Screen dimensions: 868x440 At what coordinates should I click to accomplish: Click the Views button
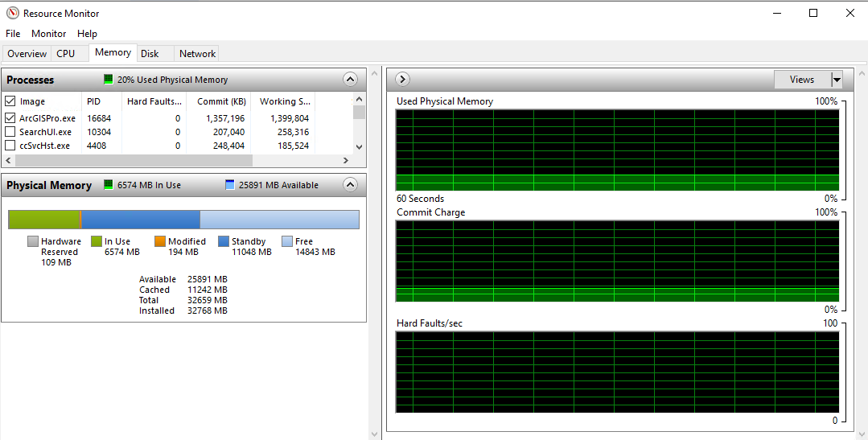coord(802,80)
